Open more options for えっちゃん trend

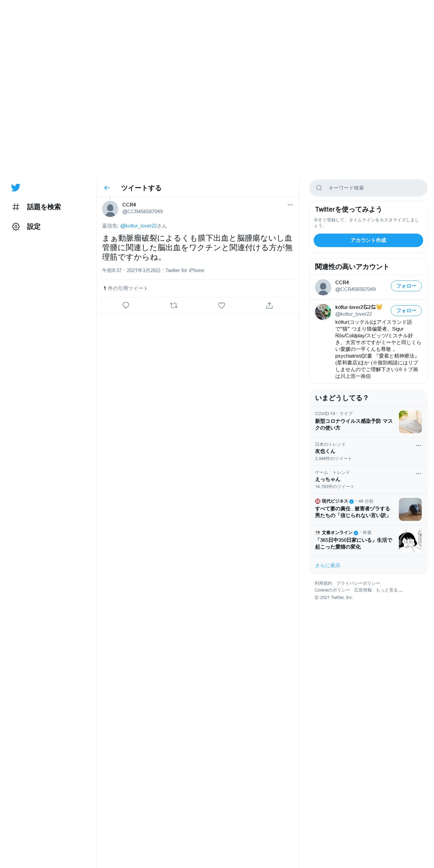click(418, 474)
